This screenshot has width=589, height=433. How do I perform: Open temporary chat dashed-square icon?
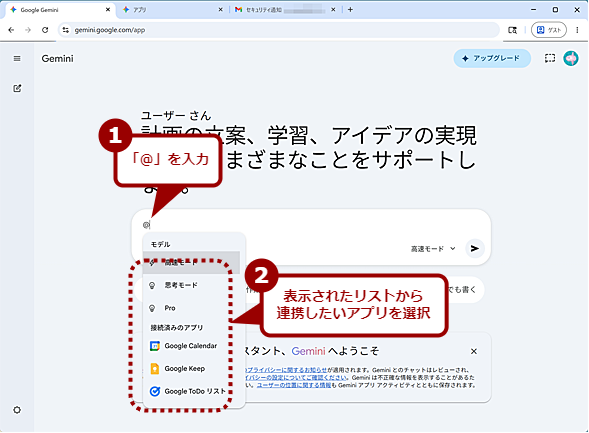pos(550,58)
